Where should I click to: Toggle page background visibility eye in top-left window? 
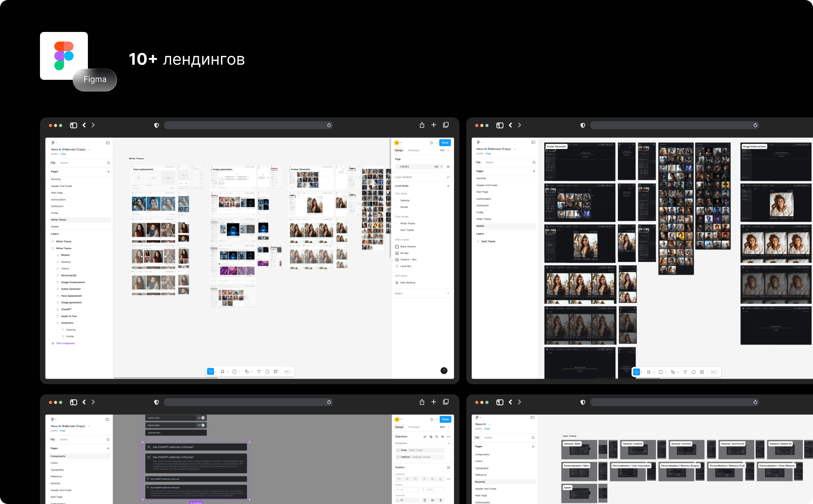448,167
